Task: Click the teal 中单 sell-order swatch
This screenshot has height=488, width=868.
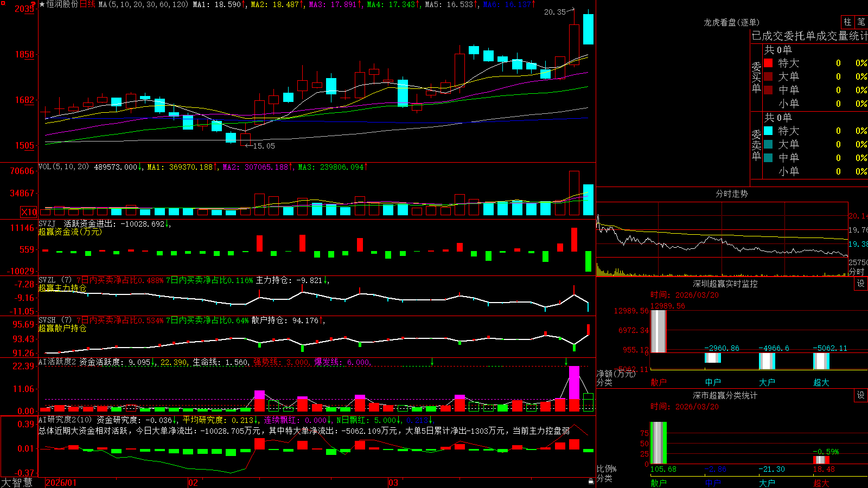Action: pos(768,158)
